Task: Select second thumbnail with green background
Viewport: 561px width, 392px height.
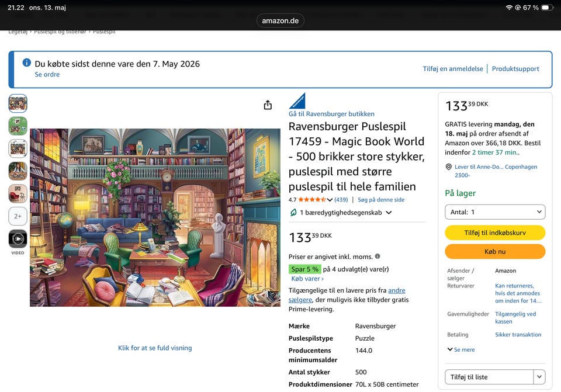Action: [18, 126]
